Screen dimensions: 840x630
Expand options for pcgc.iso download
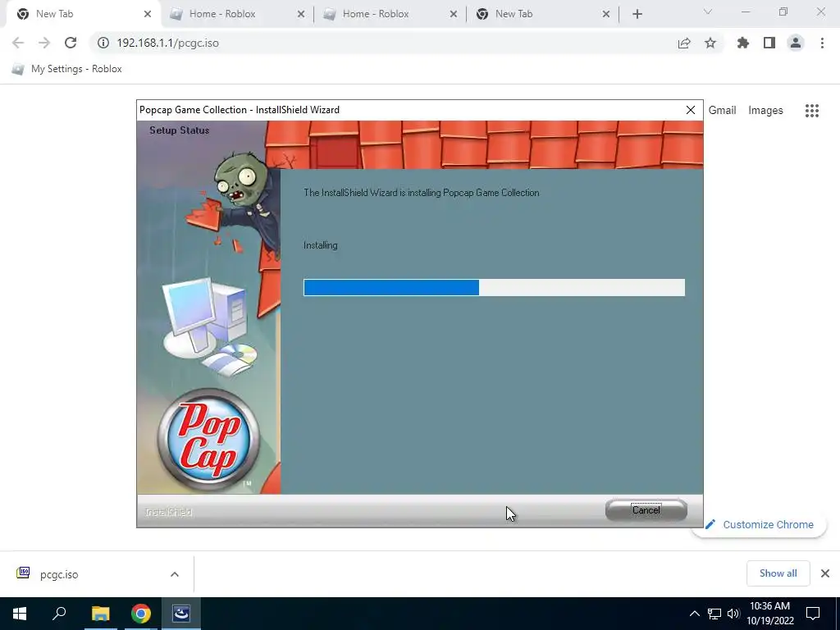coord(175,574)
